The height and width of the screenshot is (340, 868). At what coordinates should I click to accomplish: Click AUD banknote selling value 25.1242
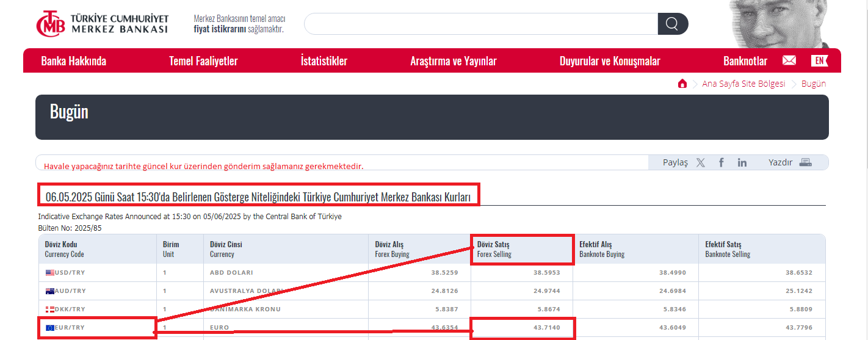799,291
